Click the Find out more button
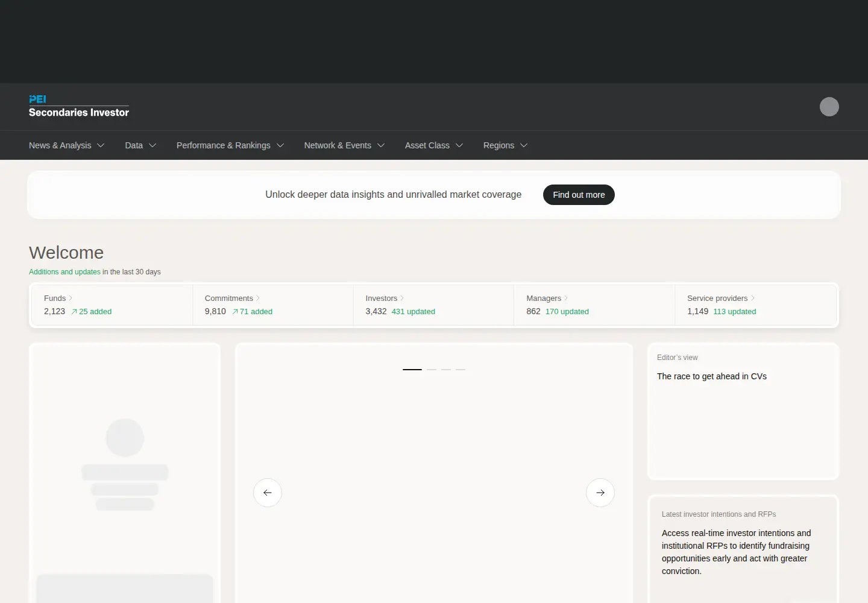 (x=579, y=195)
